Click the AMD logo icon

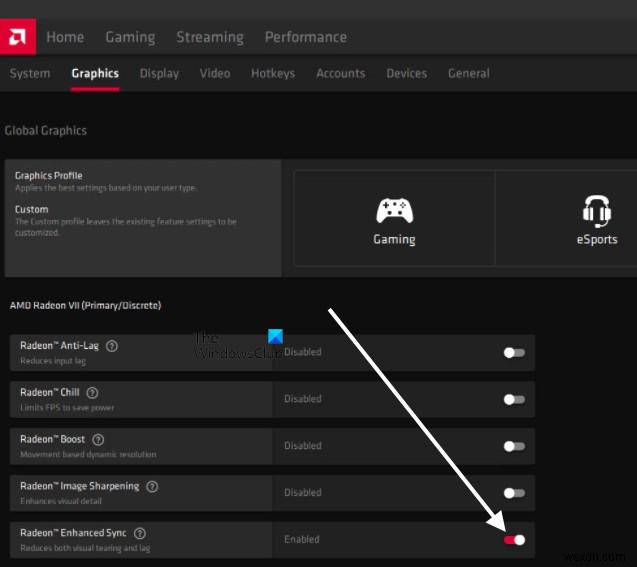18,37
